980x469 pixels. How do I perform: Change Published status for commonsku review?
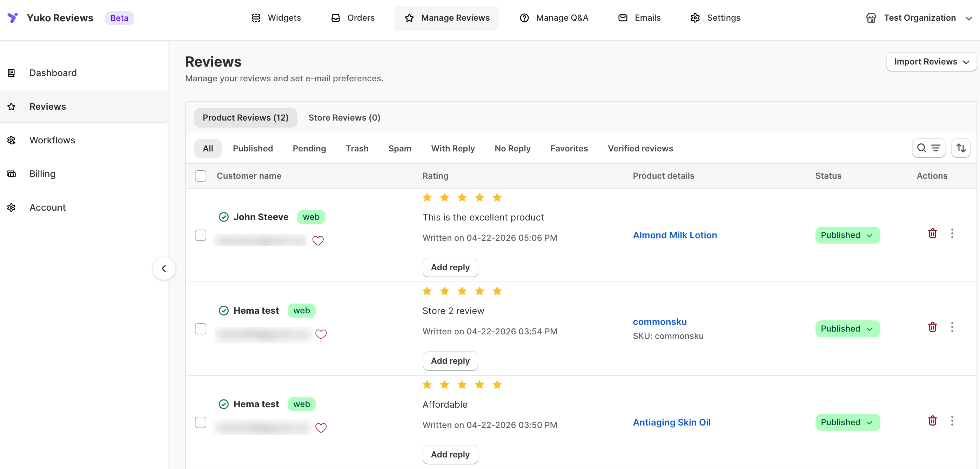click(x=847, y=328)
